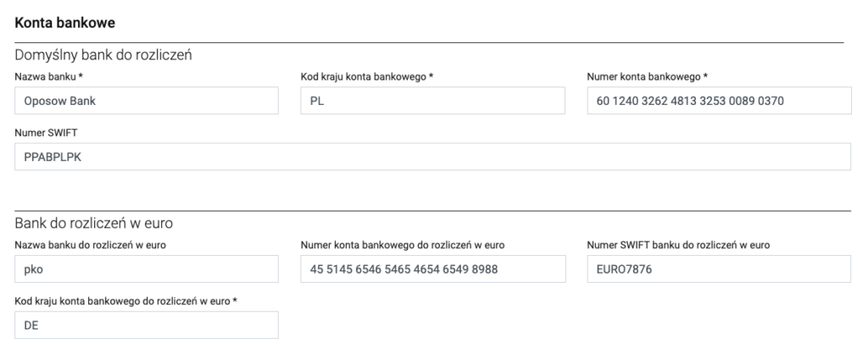The image size is (868, 360).
Task: Click the 'Kod kraju konta bankowego *' label
Action: (367, 77)
